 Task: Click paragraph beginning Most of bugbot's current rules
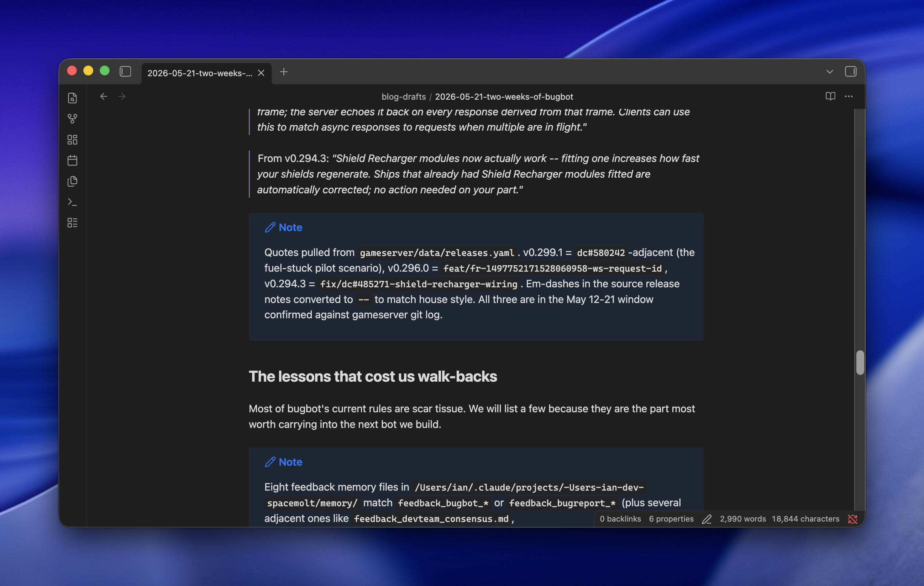tap(472, 417)
